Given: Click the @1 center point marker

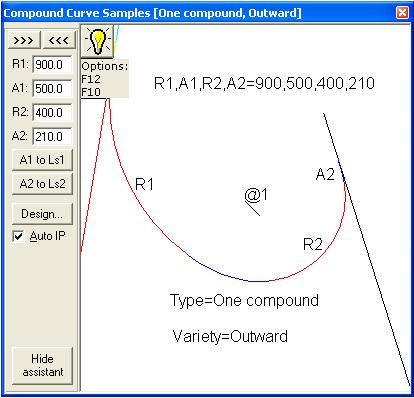Looking at the screenshot, I should click(256, 195).
